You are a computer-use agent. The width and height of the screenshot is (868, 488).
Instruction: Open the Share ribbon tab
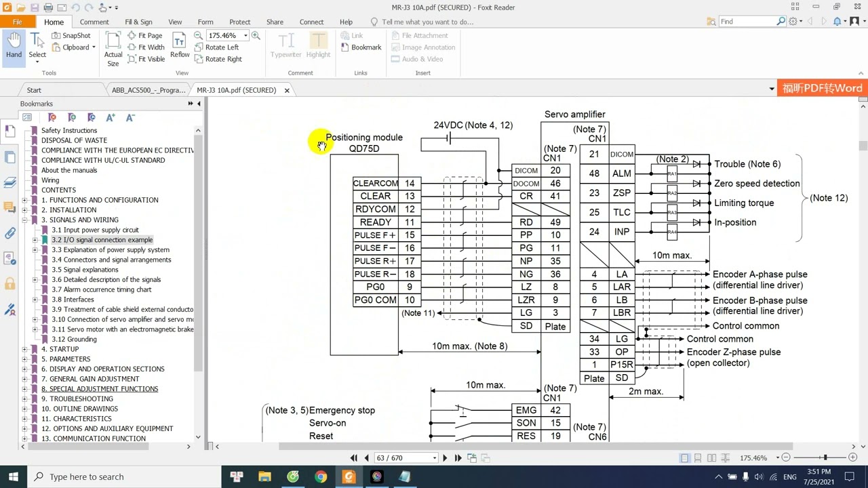pyautogui.click(x=275, y=22)
